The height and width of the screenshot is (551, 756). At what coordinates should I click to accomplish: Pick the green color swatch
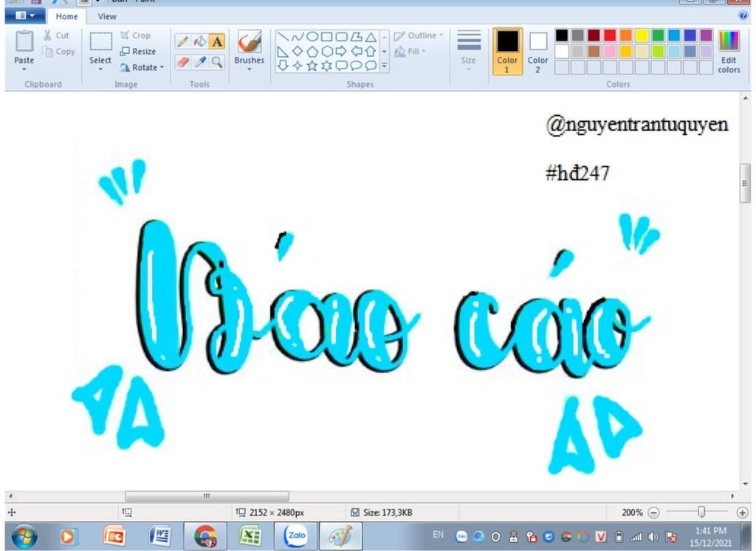[x=658, y=35]
